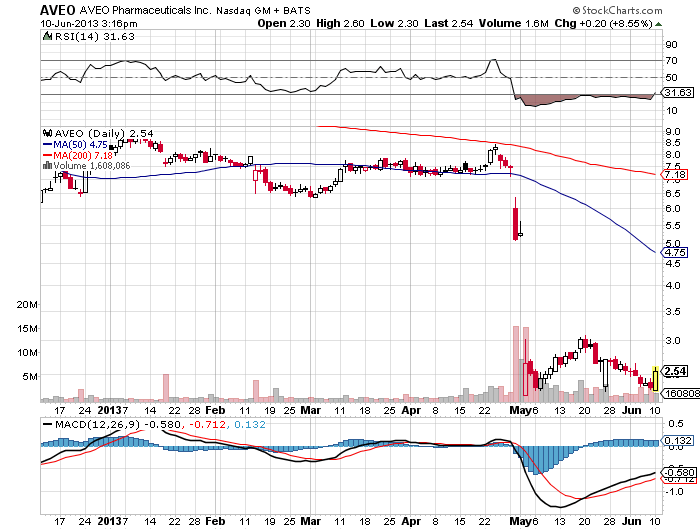700x530 pixels.
Task: Click the RSI(14) 31.63 panel label
Action: coord(95,37)
